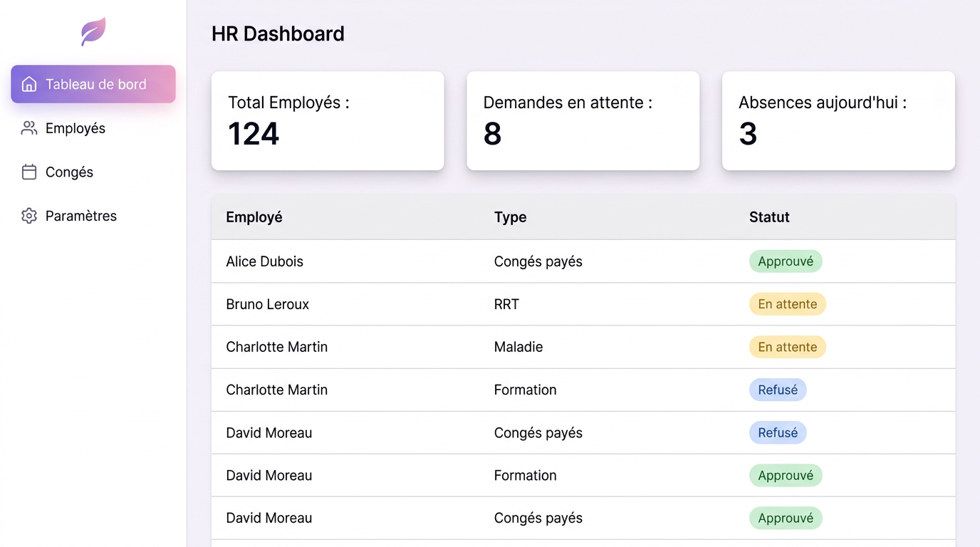Image resolution: width=980 pixels, height=547 pixels.
Task: Click the Refusé badge for David Moreau
Action: pos(778,432)
